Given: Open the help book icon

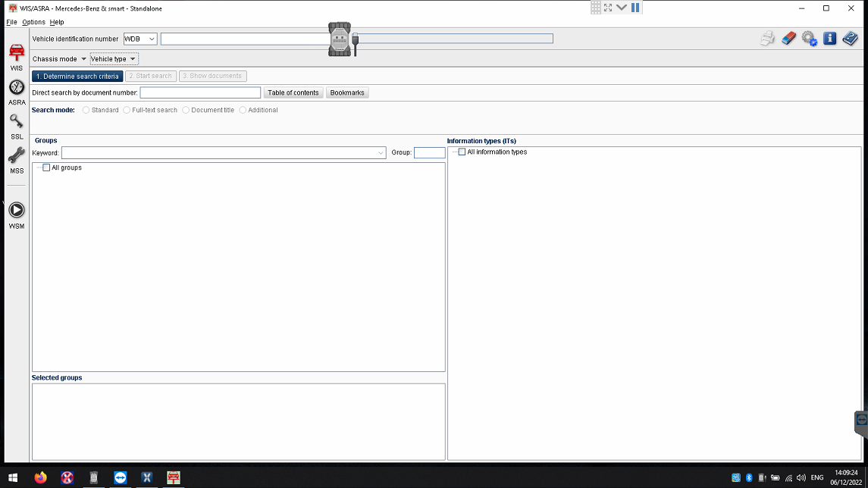Looking at the screenshot, I should click(850, 39).
